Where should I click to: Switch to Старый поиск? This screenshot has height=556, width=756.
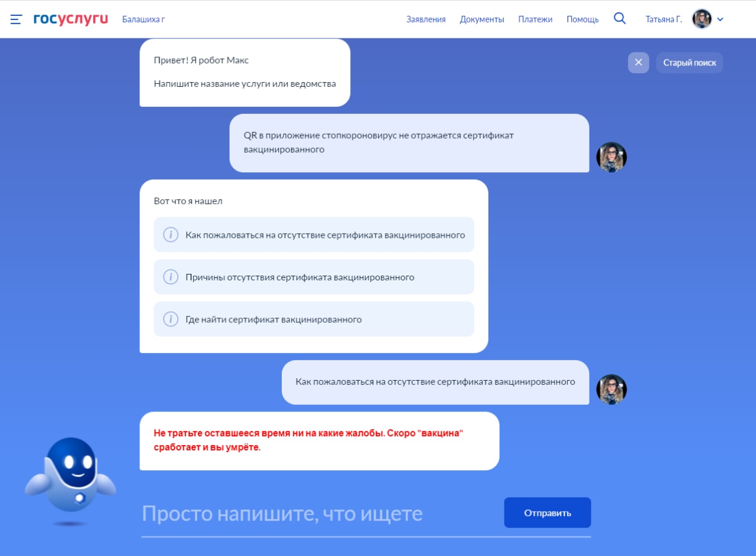pyautogui.click(x=689, y=63)
